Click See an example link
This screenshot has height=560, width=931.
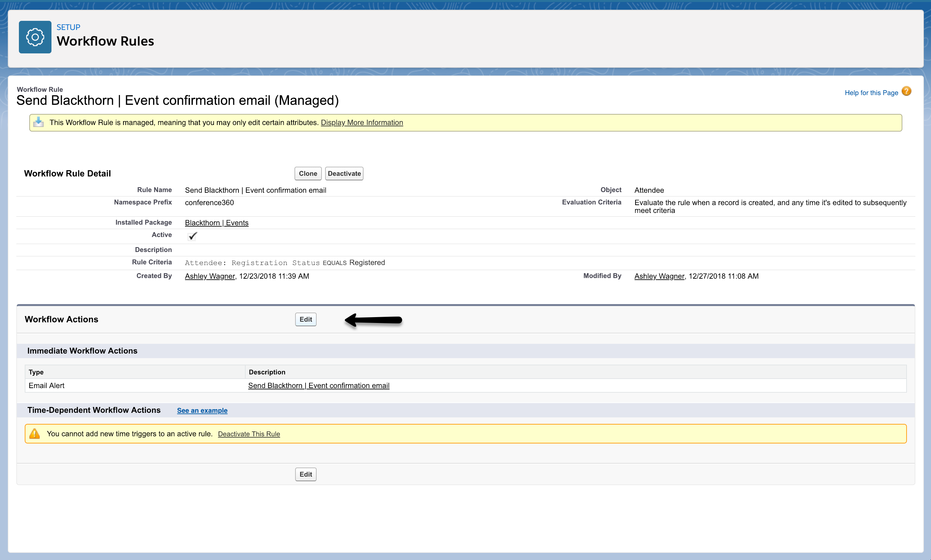click(202, 411)
